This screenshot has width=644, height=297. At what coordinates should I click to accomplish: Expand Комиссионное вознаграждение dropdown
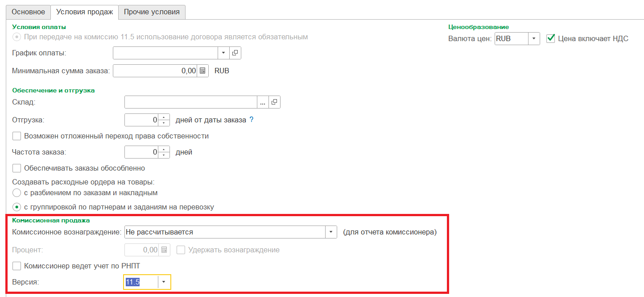tap(331, 232)
